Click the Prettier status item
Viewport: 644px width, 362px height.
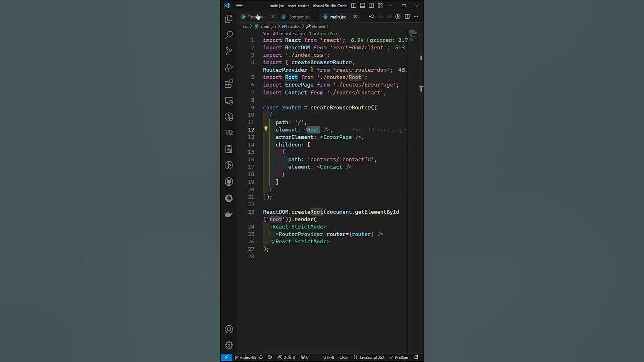click(x=399, y=357)
